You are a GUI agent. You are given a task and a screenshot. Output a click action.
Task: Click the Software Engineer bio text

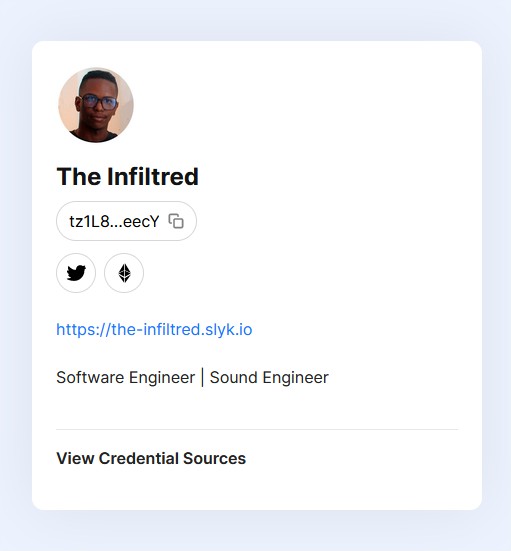[x=125, y=377]
